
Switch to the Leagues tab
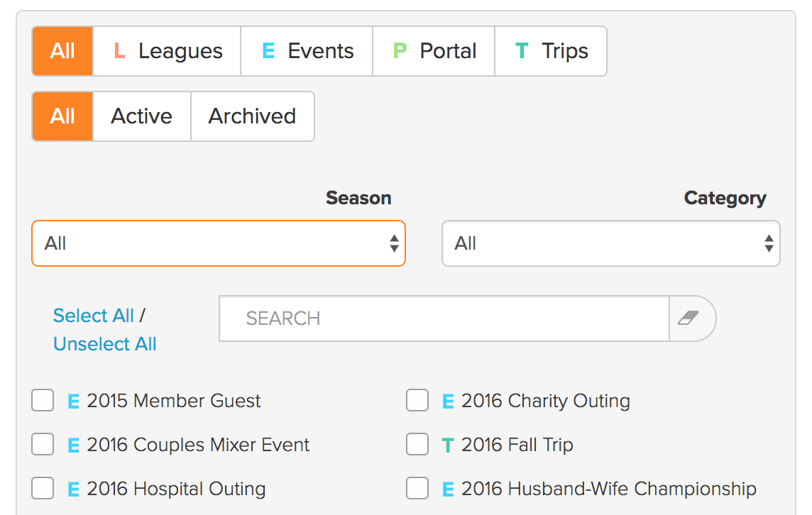coord(167,51)
